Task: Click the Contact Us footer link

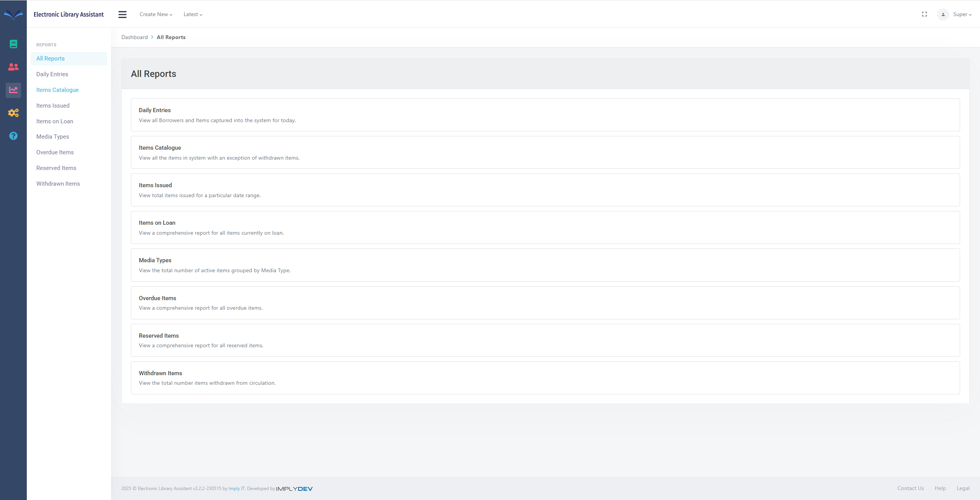Action: pyautogui.click(x=910, y=488)
